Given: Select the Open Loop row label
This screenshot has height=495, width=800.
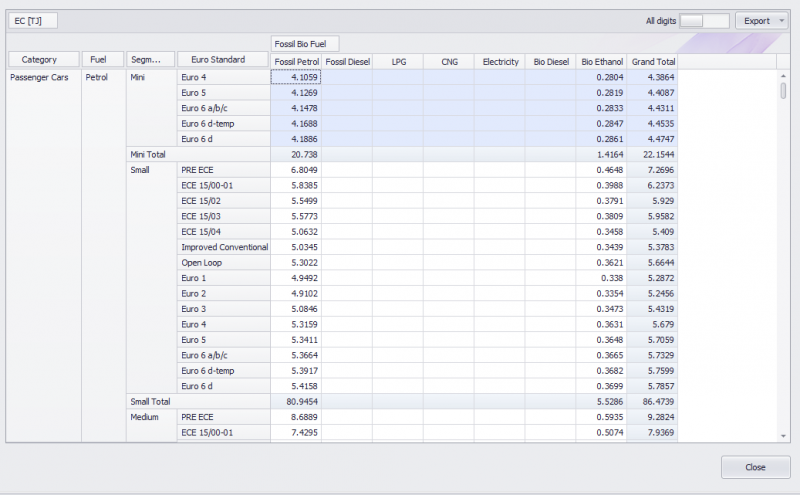Looking at the screenshot, I should (x=223, y=263).
